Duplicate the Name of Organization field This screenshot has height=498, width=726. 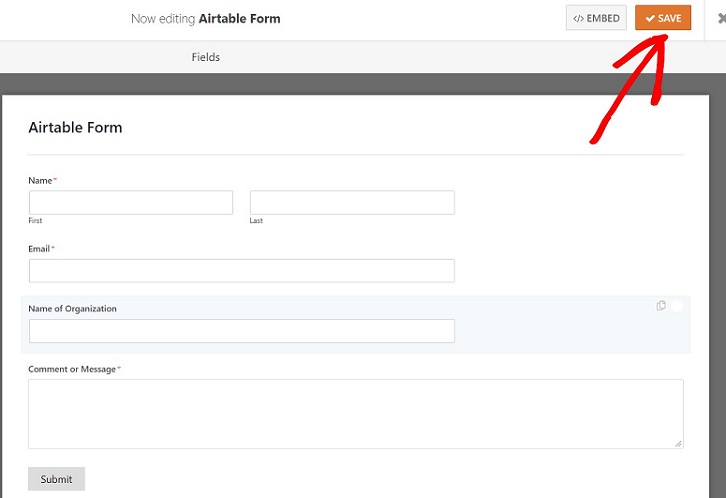click(661, 305)
